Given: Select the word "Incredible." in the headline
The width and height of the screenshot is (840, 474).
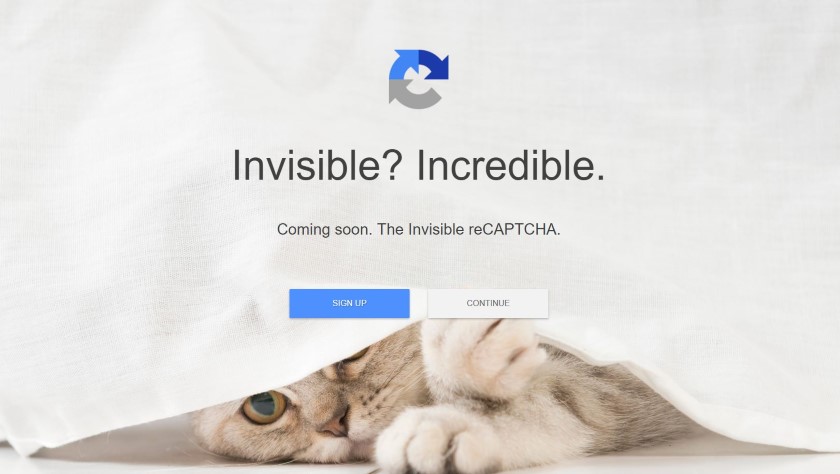Looking at the screenshot, I should pyautogui.click(x=511, y=165).
